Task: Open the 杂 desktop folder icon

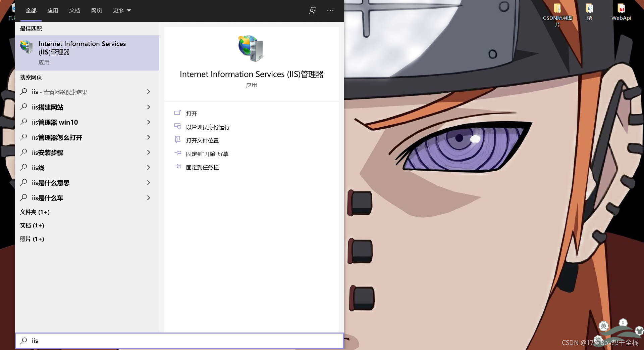Action: click(x=589, y=12)
